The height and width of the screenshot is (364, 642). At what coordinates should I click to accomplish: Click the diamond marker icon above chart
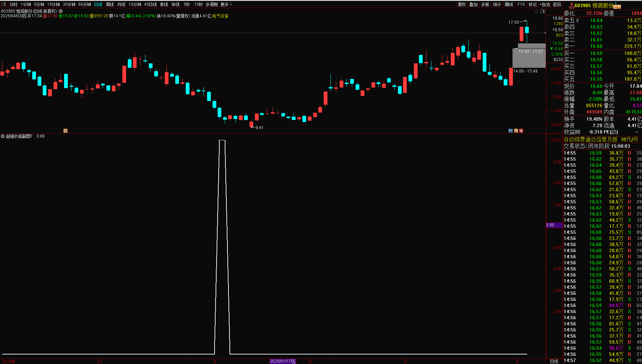536,12
